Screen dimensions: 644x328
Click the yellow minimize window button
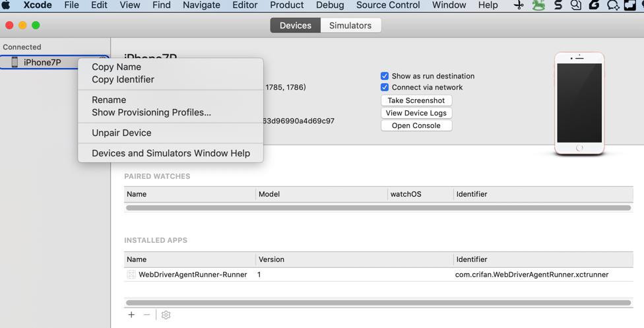pos(22,25)
